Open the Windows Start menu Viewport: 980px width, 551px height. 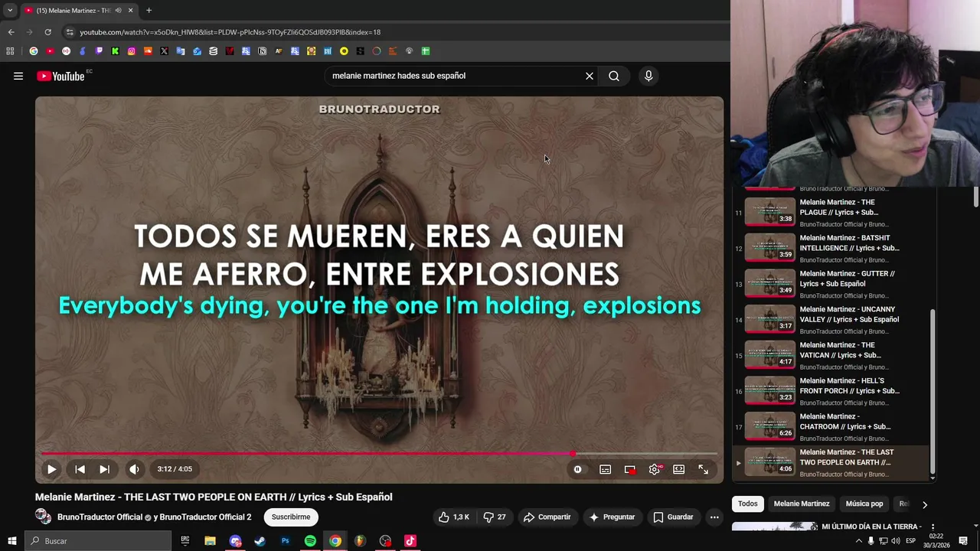pyautogui.click(x=11, y=541)
